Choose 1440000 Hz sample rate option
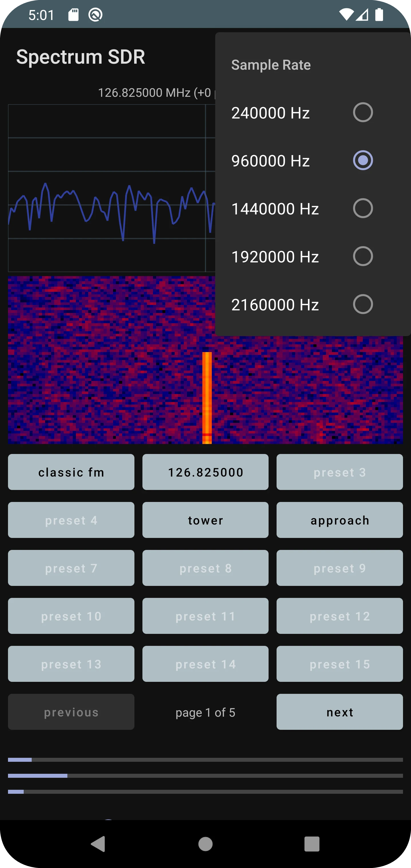 pos(313,208)
